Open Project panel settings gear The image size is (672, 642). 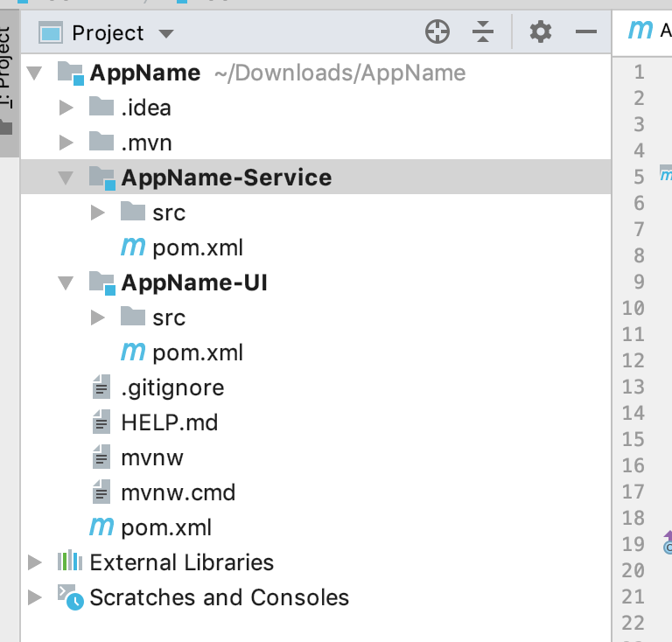(541, 33)
